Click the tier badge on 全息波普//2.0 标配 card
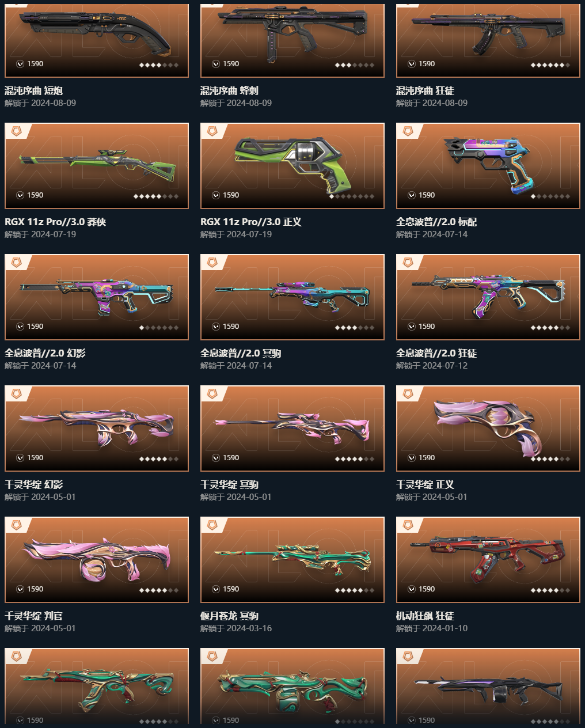The image size is (585, 728). (407, 131)
